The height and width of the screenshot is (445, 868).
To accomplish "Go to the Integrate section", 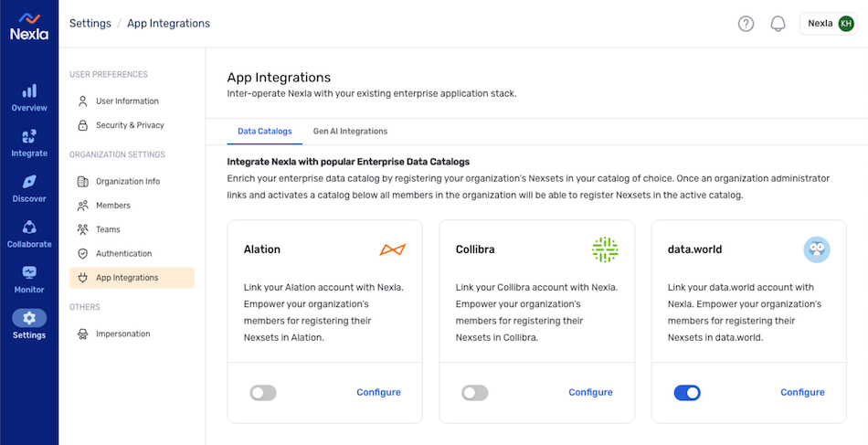I will click(29, 143).
